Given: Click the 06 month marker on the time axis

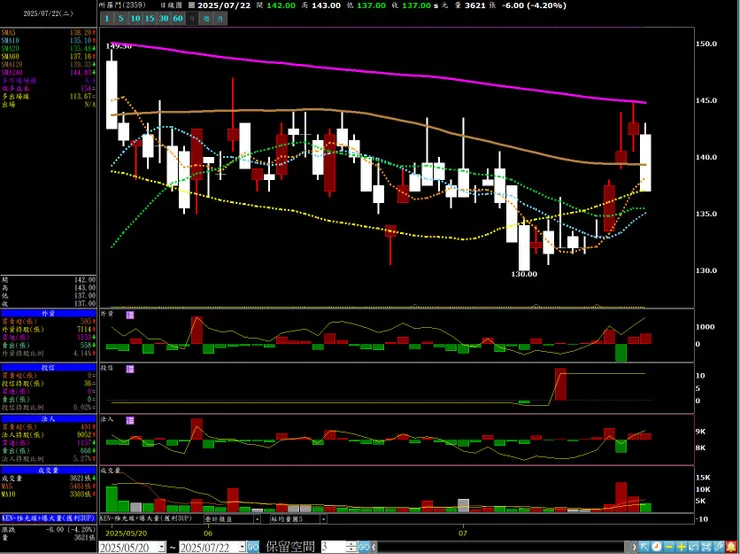Looking at the screenshot, I should [x=208, y=533].
